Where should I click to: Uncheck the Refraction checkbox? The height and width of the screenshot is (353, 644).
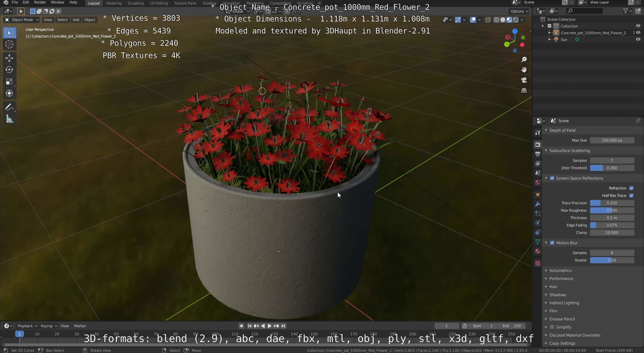[631, 188]
